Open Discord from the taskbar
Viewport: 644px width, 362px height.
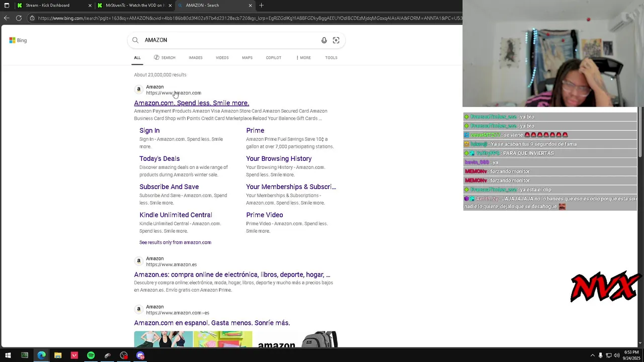(x=140, y=355)
